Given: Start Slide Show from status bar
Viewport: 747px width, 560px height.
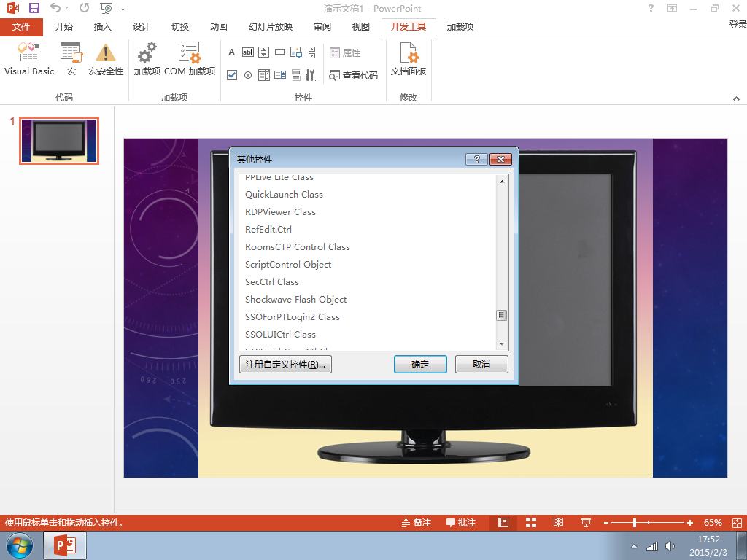Looking at the screenshot, I should (586, 522).
